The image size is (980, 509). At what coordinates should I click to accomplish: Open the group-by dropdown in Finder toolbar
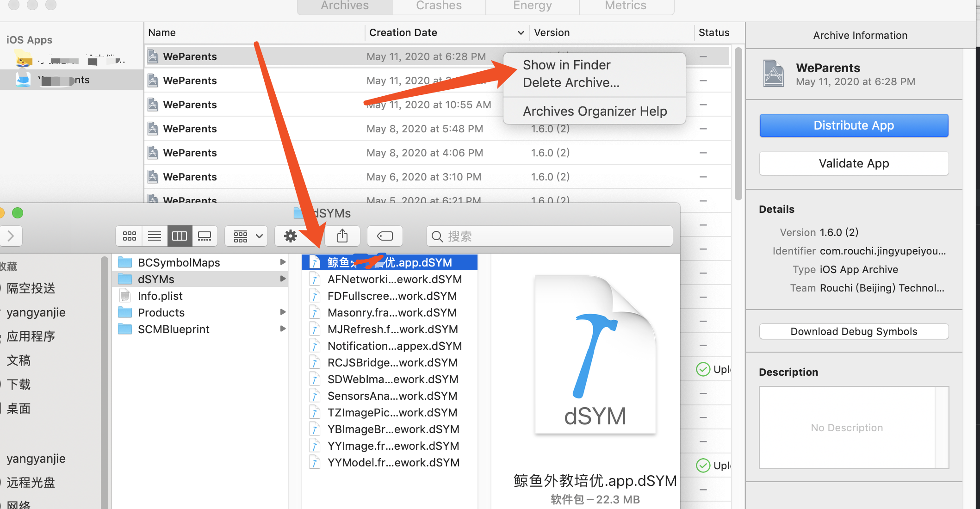point(246,236)
